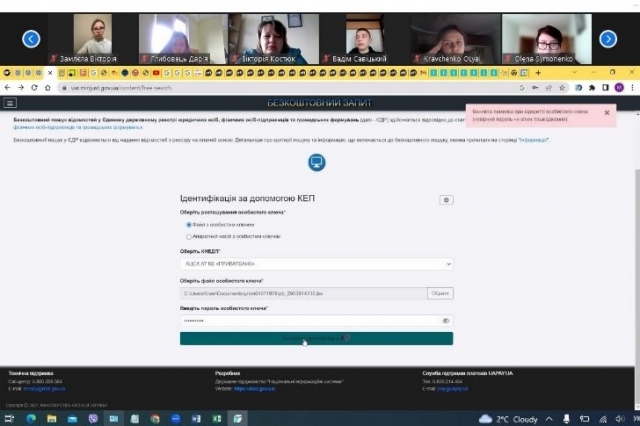This screenshot has height=426, width=640.
Task: Open the browser extensions puzzle icon
Action: click(592, 88)
